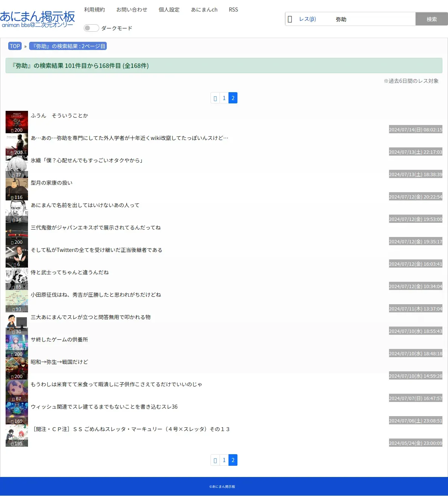Viewport: 448px width, 496px height.
Task: Open the あにまん掲示板 site logo
Action: click(37, 19)
